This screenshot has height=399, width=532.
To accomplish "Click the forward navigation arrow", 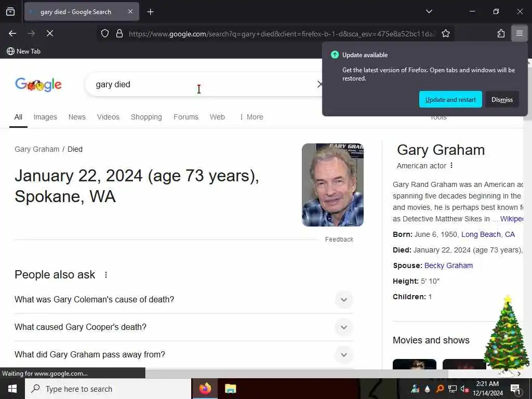I will pyautogui.click(x=31, y=33).
